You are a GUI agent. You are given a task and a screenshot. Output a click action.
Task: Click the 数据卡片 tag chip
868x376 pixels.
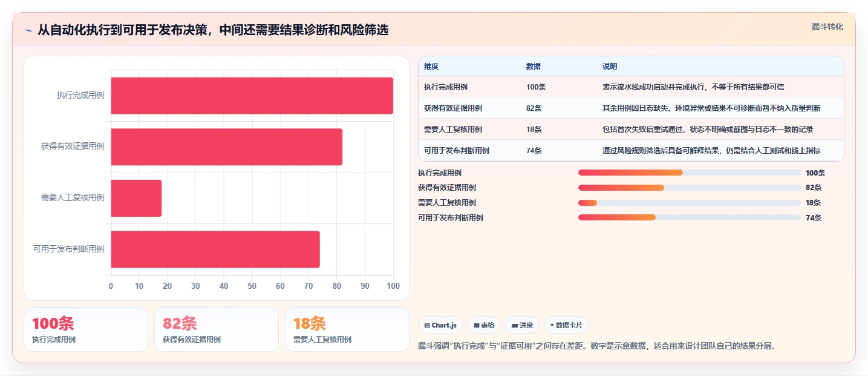click(x=566, y=325)
